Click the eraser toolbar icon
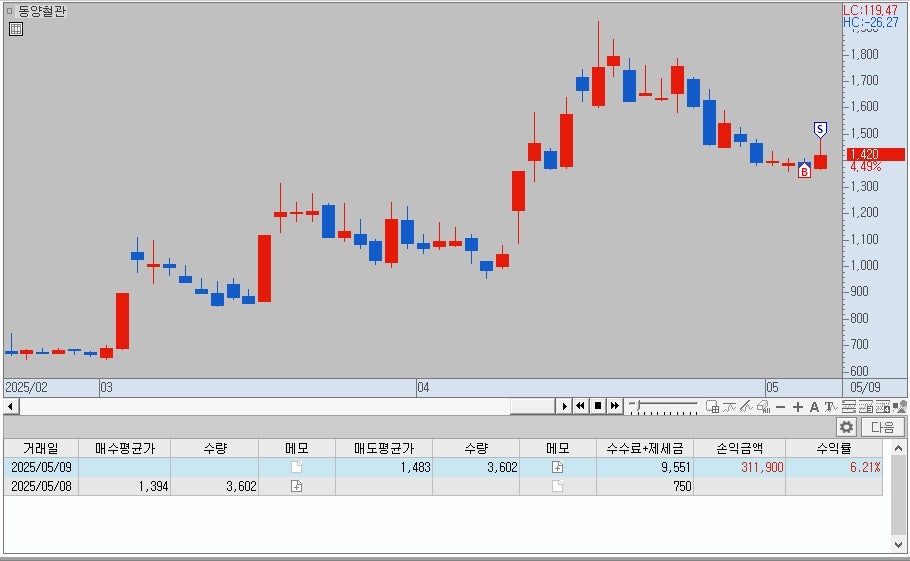The image size is (910, 561). (763, 407)
